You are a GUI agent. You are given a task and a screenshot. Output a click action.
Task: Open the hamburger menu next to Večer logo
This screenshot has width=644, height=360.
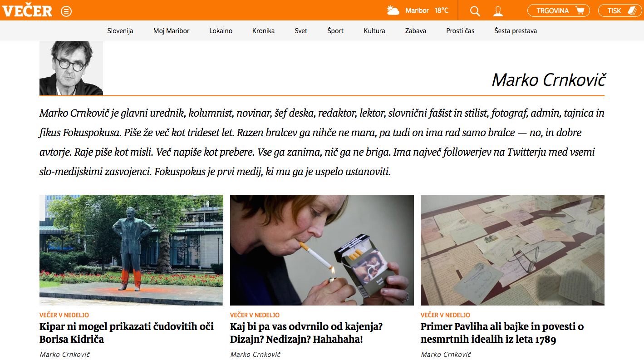pyautogui.click(x=66, y=11)
